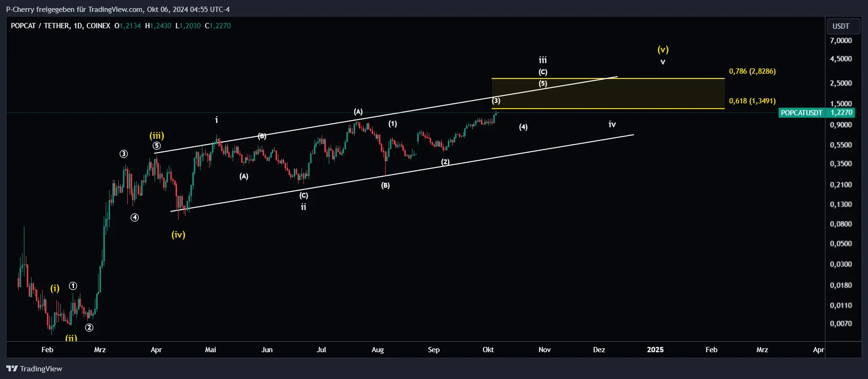Click the 0,0300 price axis label
Screen dimensions: 868x379
841,264
